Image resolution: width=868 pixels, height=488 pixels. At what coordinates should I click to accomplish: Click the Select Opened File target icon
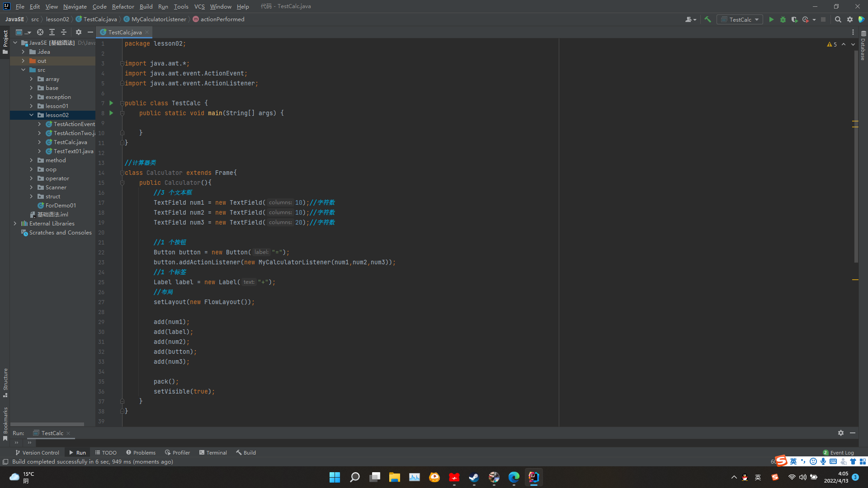click(x=40, y=32)
